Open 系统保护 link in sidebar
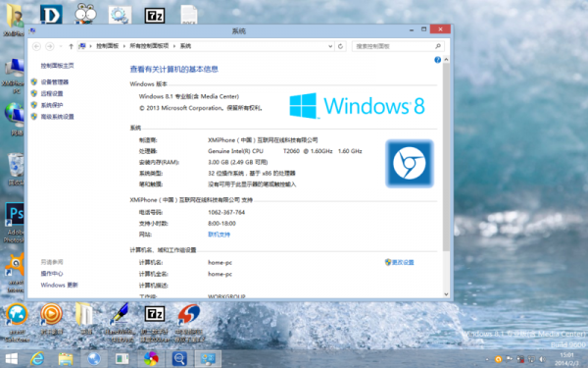The width and height of the screenshot is (588, 368). tap(52, 105)
